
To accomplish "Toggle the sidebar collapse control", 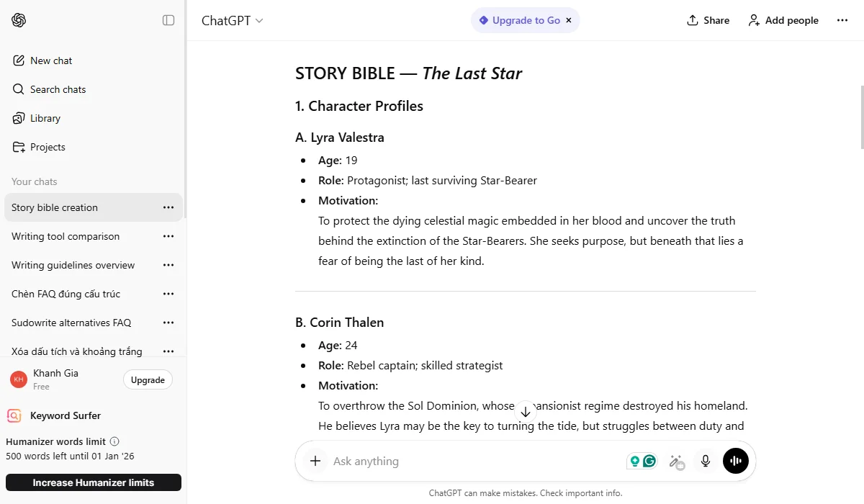I will pos(168,20).
